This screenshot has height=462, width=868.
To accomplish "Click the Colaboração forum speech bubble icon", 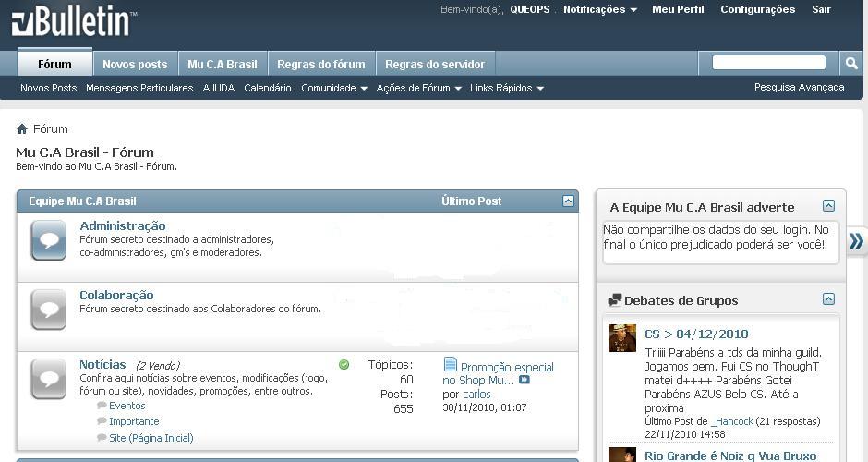I will (48, 310).
